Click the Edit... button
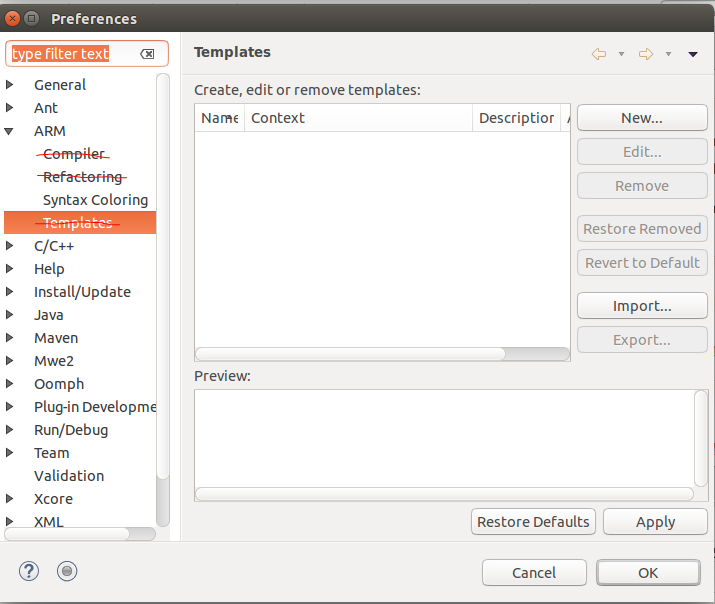This screenshot has height=604, width=715. tap(642, 152)
